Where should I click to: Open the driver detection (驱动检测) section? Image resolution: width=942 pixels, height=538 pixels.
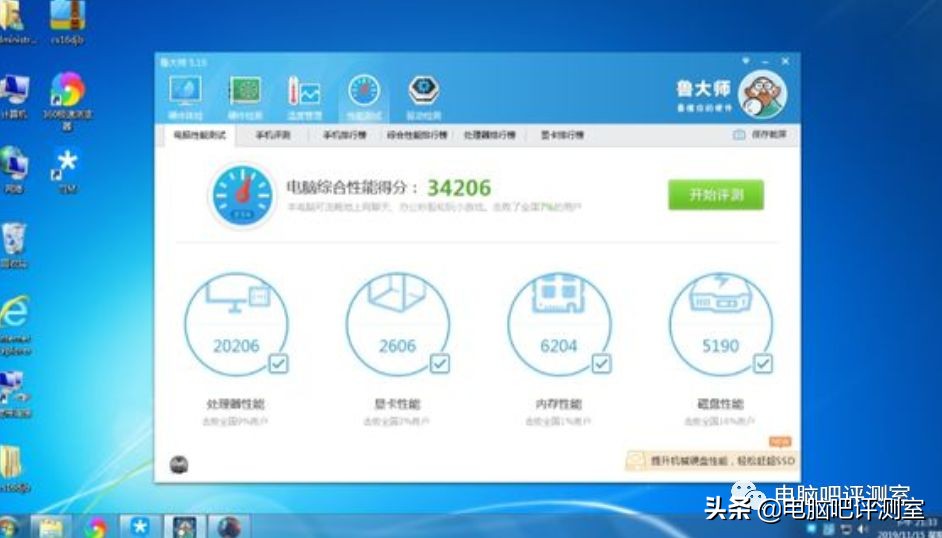(x=424, y=97)
